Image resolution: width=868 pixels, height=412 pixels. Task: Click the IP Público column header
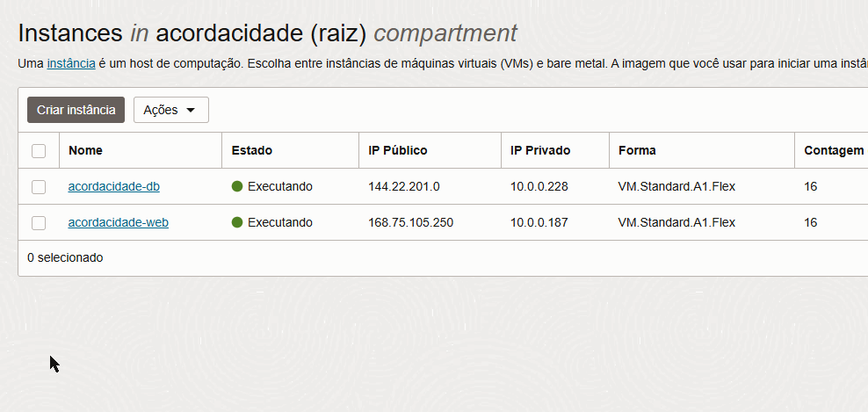397,150
